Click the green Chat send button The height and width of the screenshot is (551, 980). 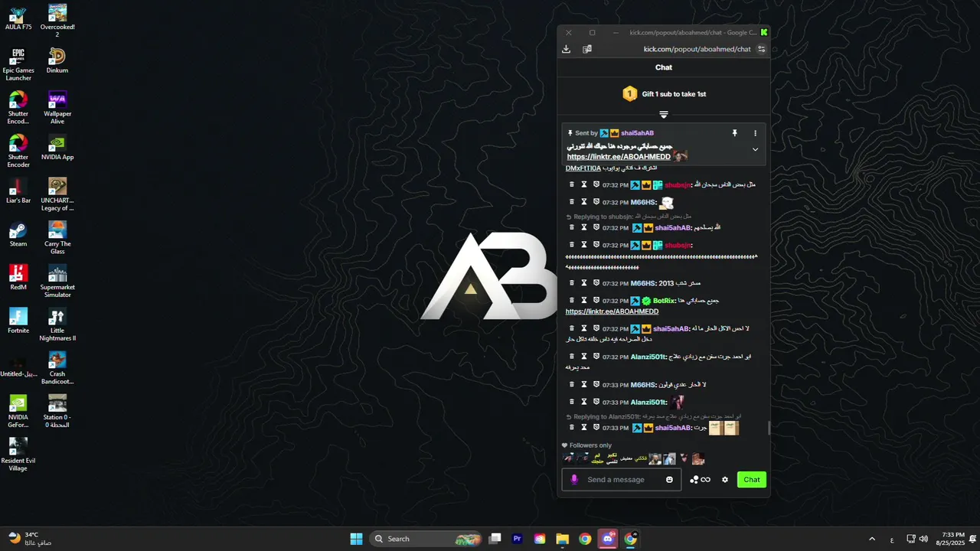752,480
